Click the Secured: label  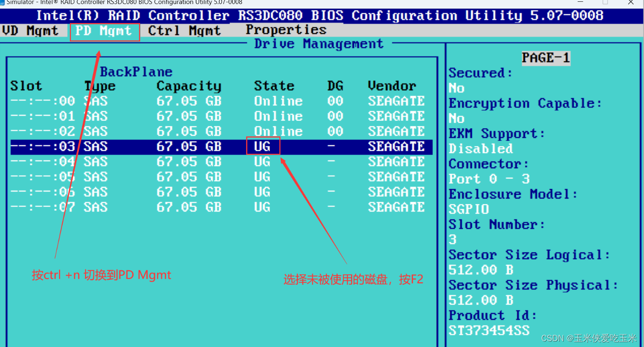point(480,73)
